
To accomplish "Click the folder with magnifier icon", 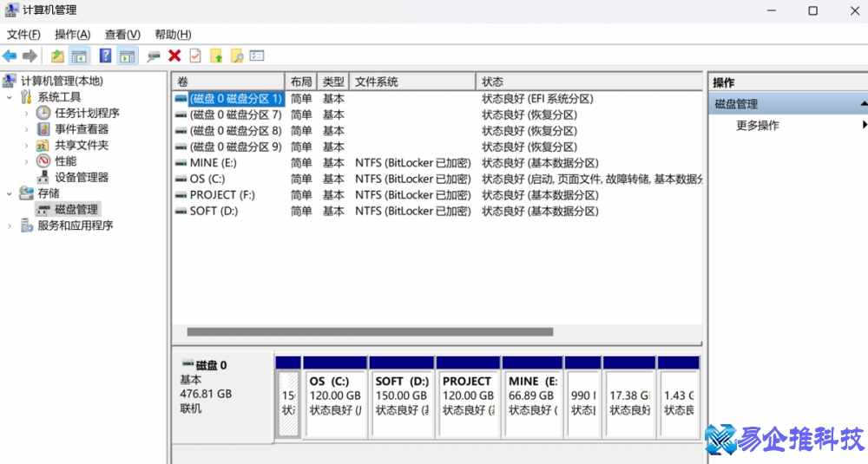I will (236, 56).
